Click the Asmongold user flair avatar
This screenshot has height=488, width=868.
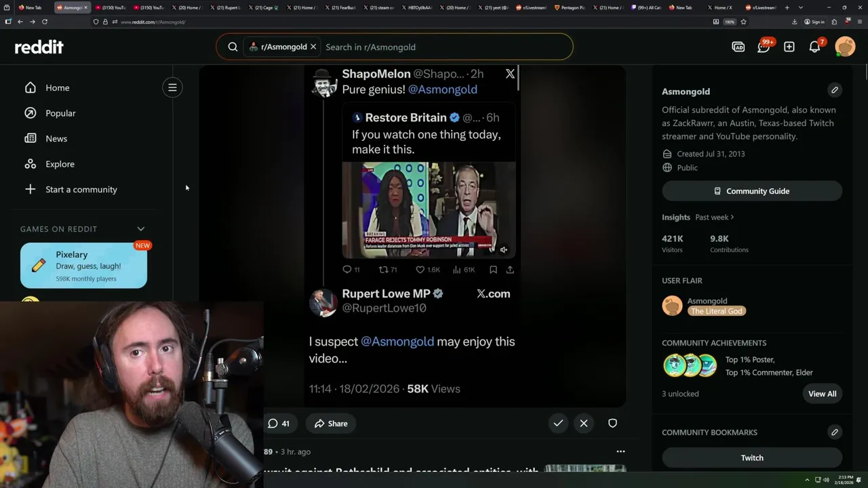(672, 306)
